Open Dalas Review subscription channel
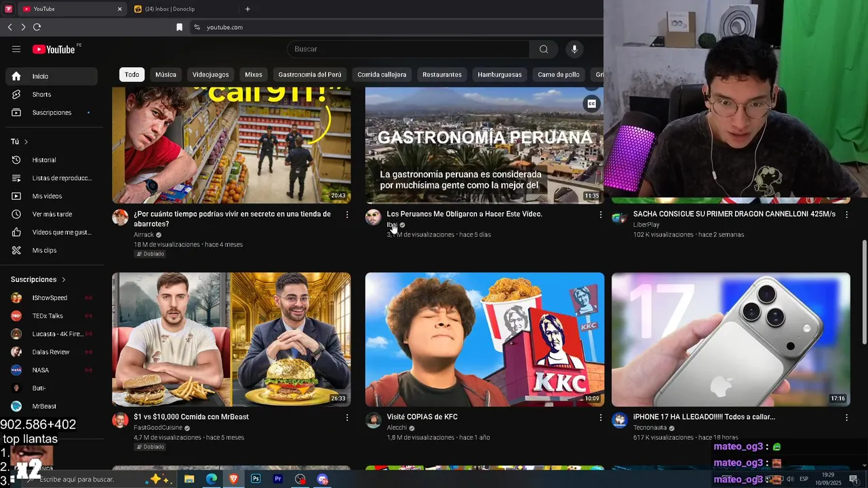The width and height of the screenshot is (868, 488). [52, 352]
